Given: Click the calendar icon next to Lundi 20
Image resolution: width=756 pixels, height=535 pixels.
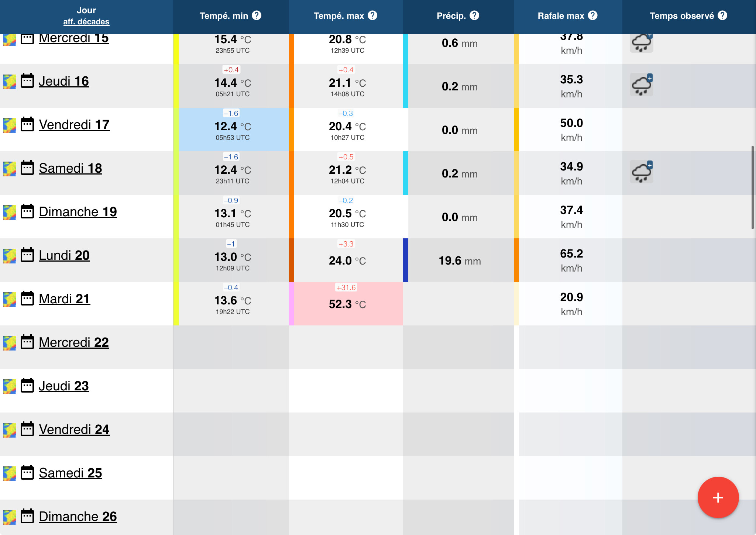Looking at the screenshot, I should coord(27,255).
